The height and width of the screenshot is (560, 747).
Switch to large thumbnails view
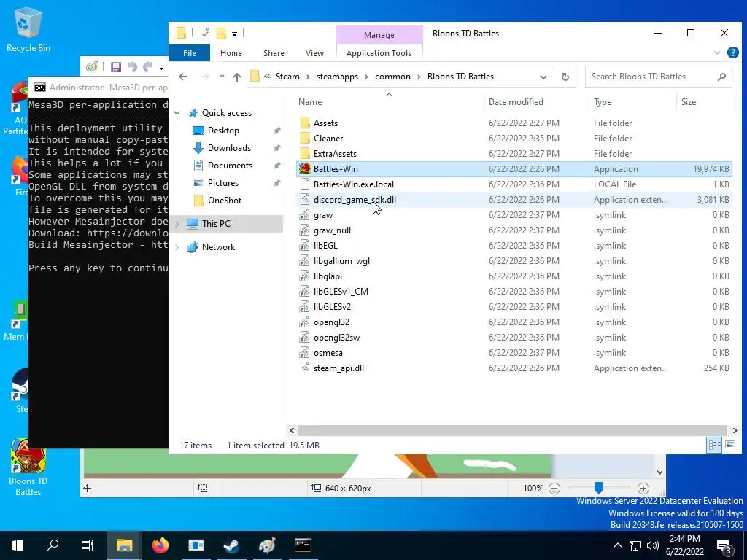729,446
